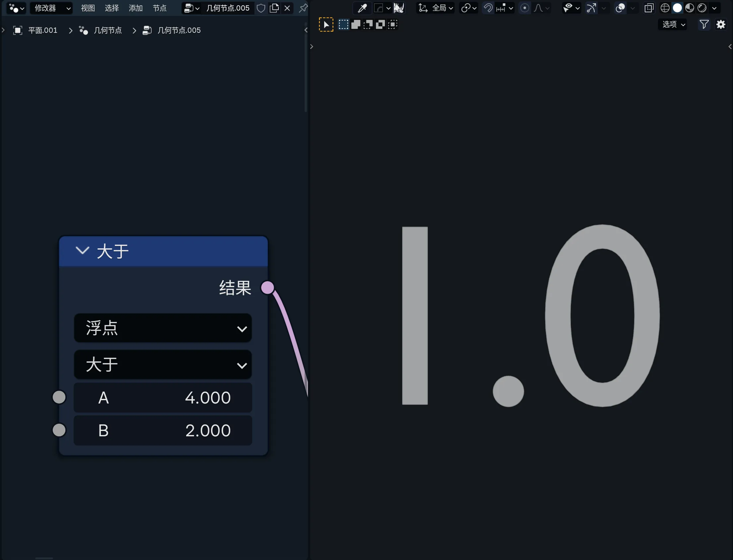Choose the set new selection mode
This screenshot has width=733, height=560.
tap(343, 24)
